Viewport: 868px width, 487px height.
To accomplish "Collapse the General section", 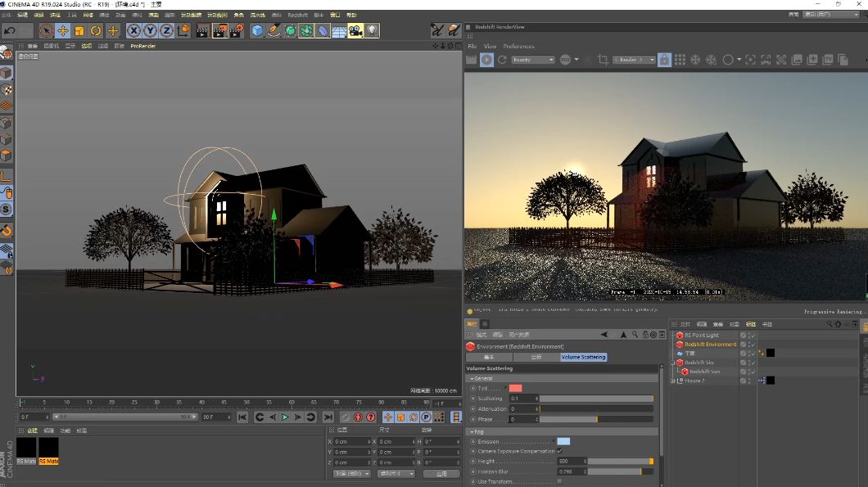I will pyautogui.click(x=481, y=378).
